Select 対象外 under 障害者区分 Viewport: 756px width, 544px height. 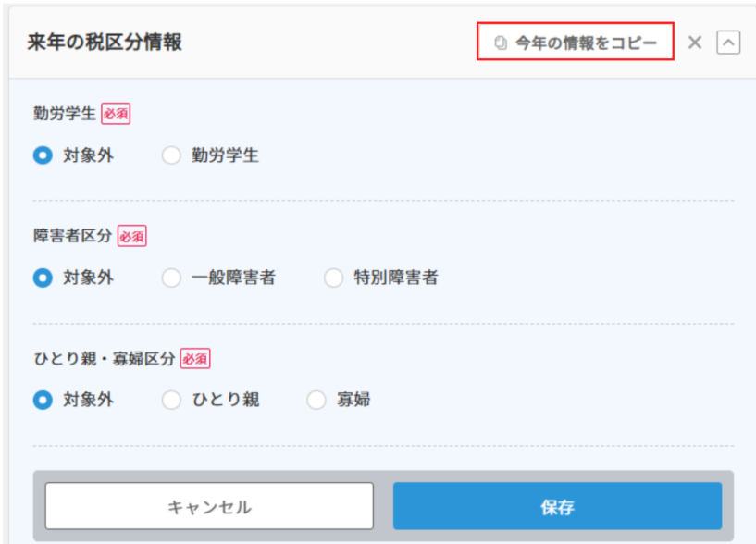(x=40, y=278)
